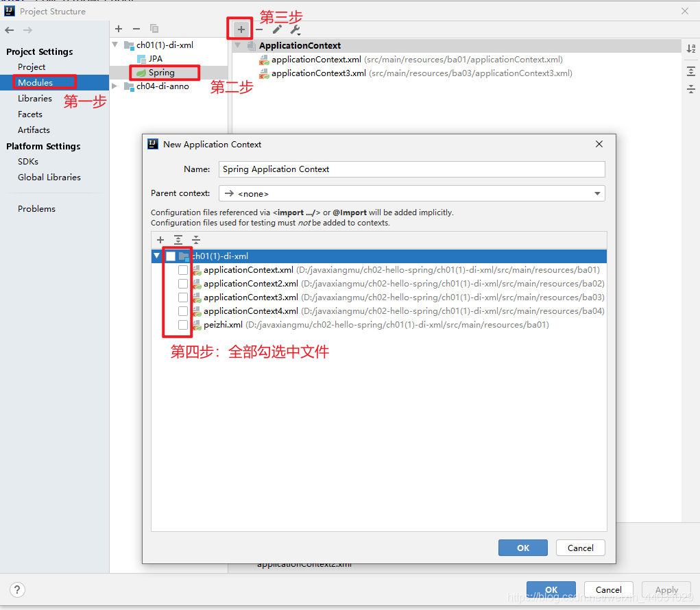
Task: Select peizhi.xml row in dialog
Action: 378,325
